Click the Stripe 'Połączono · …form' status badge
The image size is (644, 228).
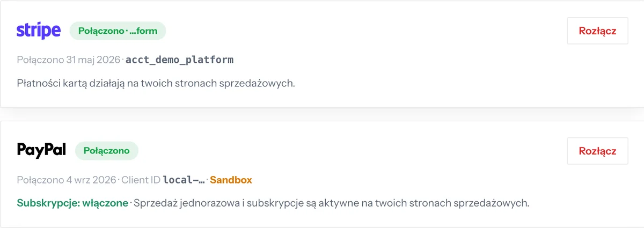point(118,31)
